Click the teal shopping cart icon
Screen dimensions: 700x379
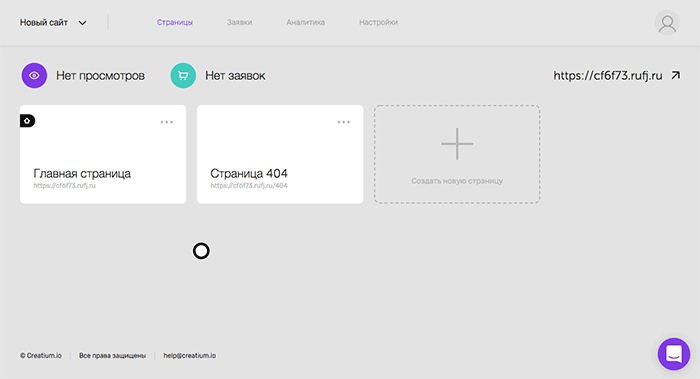click(x=183, y=75)
